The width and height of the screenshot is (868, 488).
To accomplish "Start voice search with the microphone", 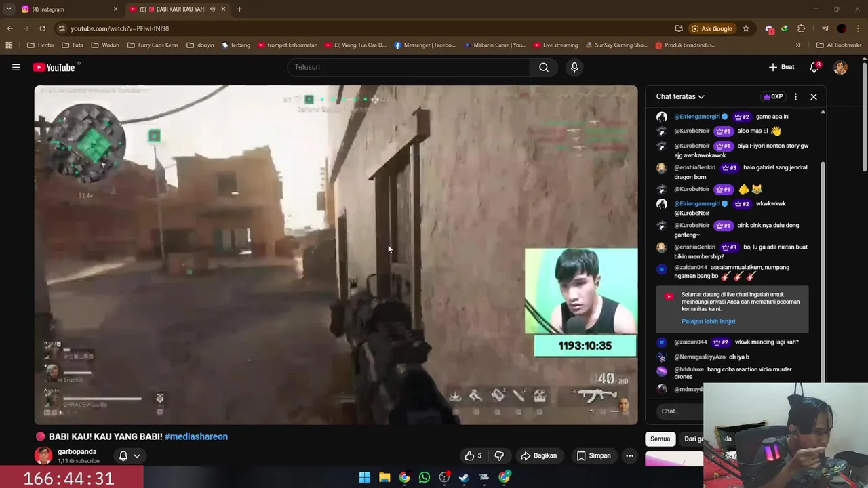I will click(x=574, y=67).
